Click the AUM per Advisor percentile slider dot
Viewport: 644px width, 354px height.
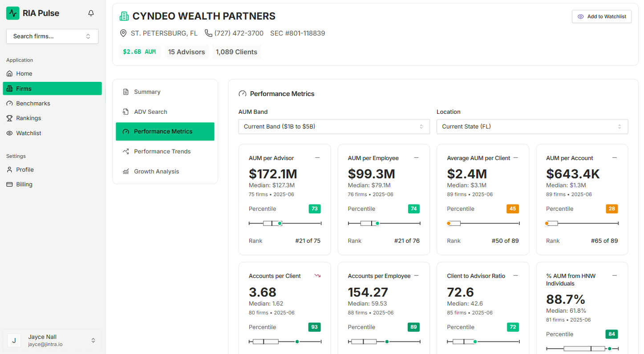click(x=280, y=223)
